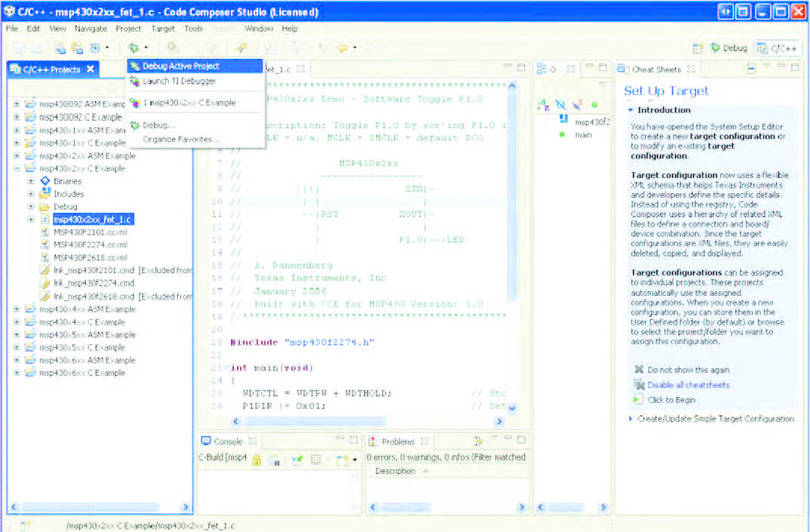Click the Debug toolbar bug icon
The width and height of the screenshot is (810, 532).
coord(134,48)
